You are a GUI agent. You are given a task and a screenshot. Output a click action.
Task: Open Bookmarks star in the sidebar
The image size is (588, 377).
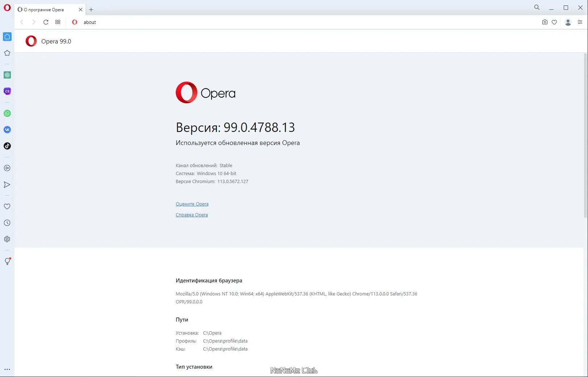tap(7, 53)
